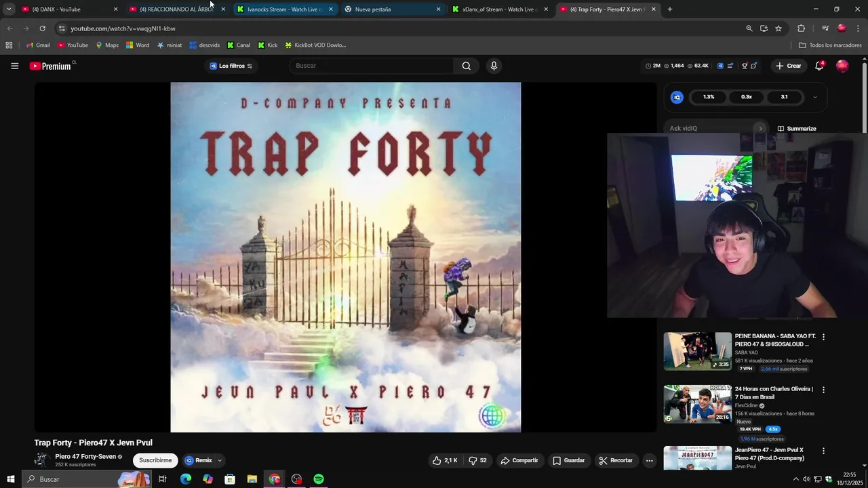Click the page vertical scrollbar
The height and width of the screenshot is (488, 868).
pos(864,98)
